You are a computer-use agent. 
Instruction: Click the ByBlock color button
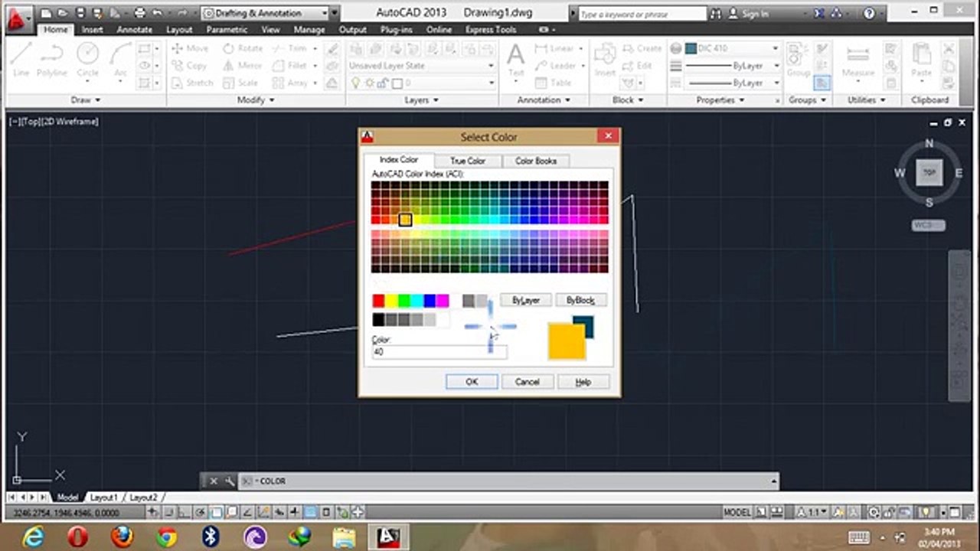point(580,300)
